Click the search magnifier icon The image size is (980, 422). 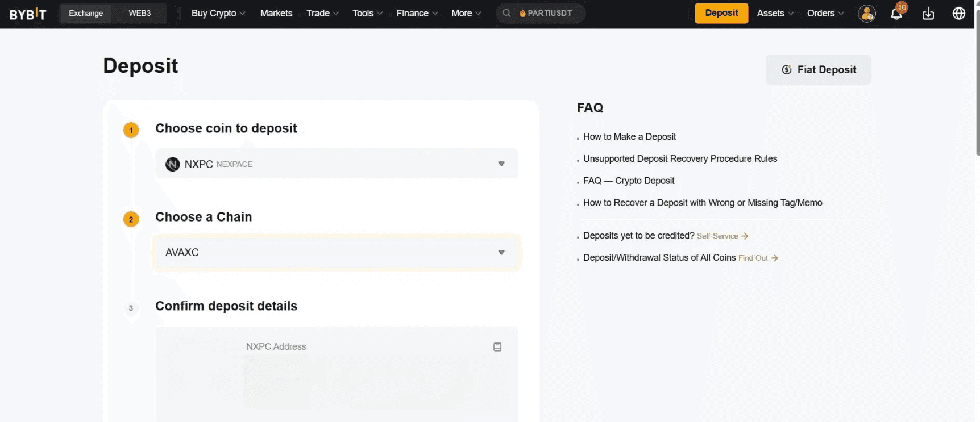point(506,13)
